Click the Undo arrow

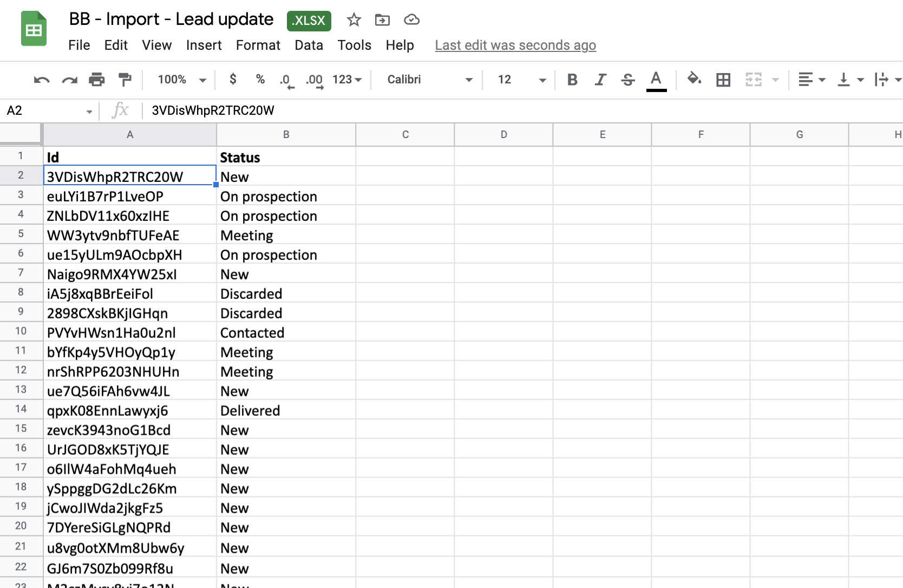[42, 80]
